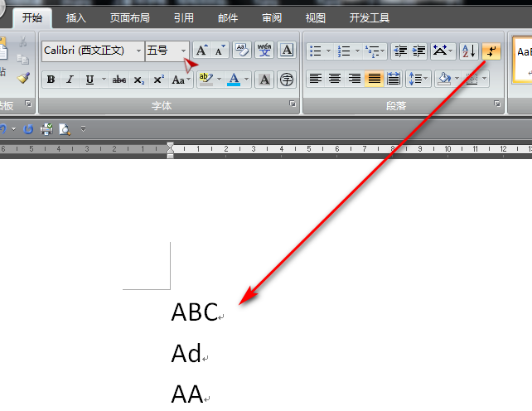532x411 pixels.
Task: Open the 段落 dialog launcher
Action: [497, 104]
